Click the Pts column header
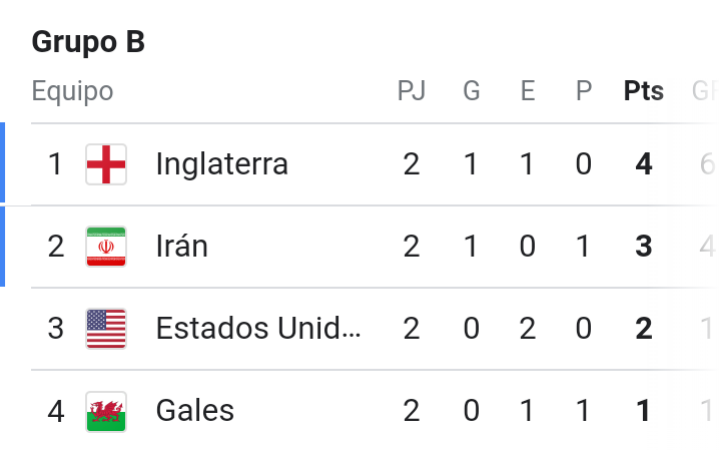The image size is (719, 457). pyautogui.click(x=644, y=91)
